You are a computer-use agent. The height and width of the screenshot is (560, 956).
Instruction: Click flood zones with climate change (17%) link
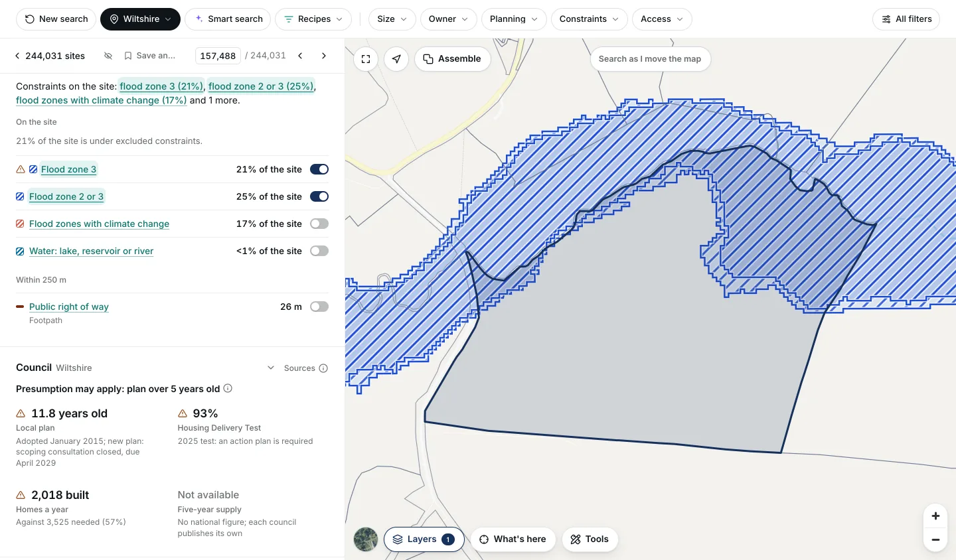[x=102, y=100]
